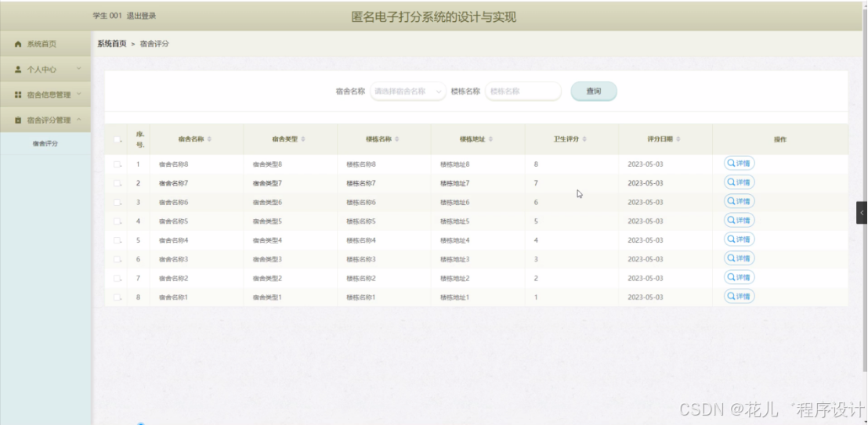The width and height of the screenshot is (868, 425).
Task: Check the box for row 宿舍名称1
Action: tap(117, 297)
